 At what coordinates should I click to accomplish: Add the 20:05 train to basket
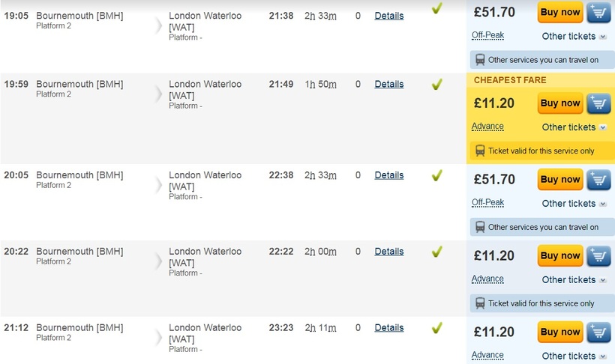click(x=598, y=180)
